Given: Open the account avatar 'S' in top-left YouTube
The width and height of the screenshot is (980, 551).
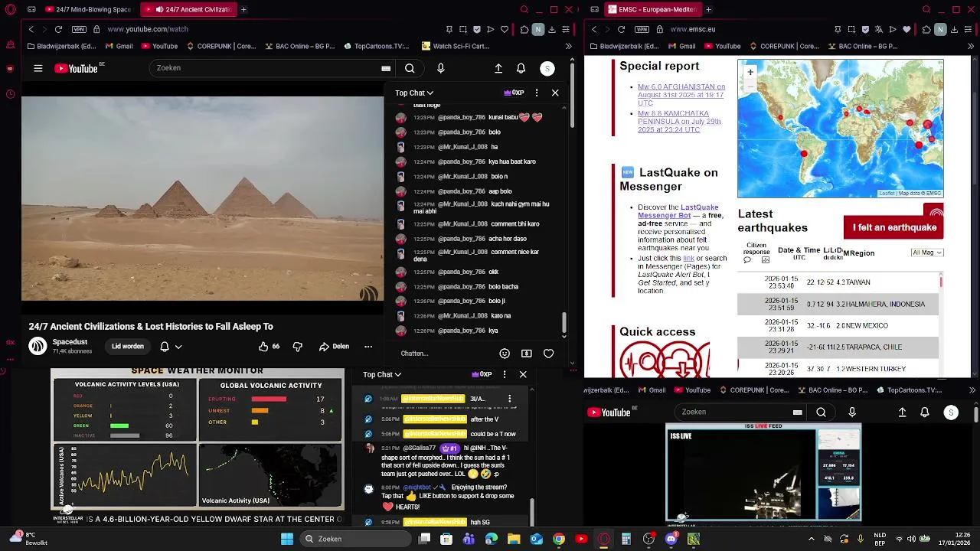Looking at the screenshot, I should (547, 68).
